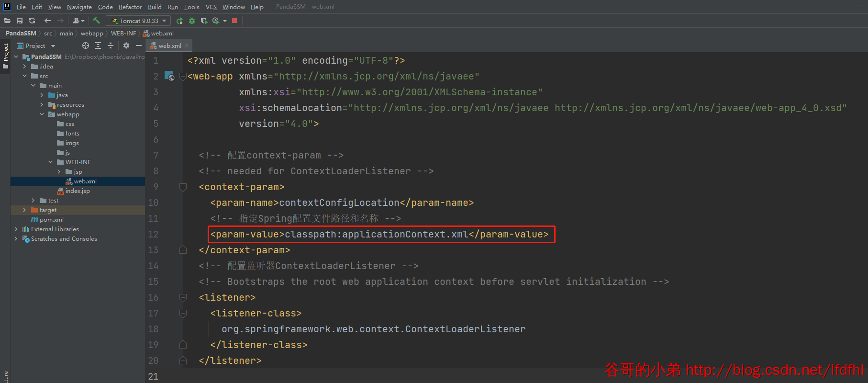Collapse the main folder arrow
Screen dimensions: 868x383
coord(33,85)
